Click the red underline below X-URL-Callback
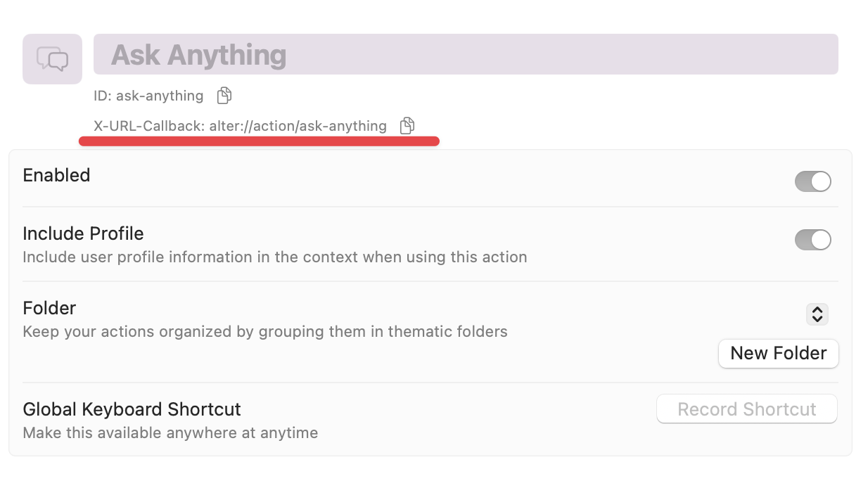Screen dimensions: 868x488 [x=259, y=141]
